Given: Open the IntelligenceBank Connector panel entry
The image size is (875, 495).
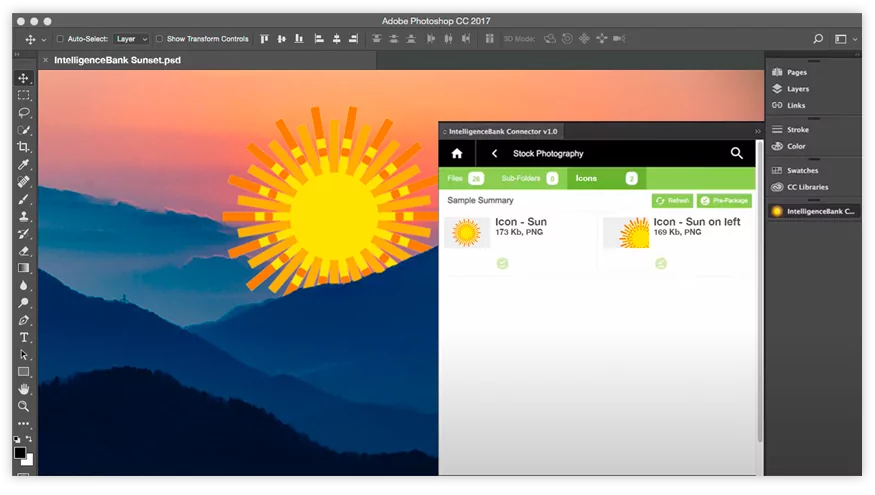Looking at the screenshot, I should 814,212.
